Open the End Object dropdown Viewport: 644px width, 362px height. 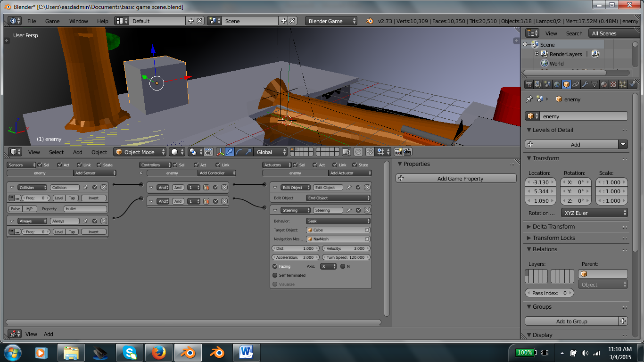(x=338, y=198)
